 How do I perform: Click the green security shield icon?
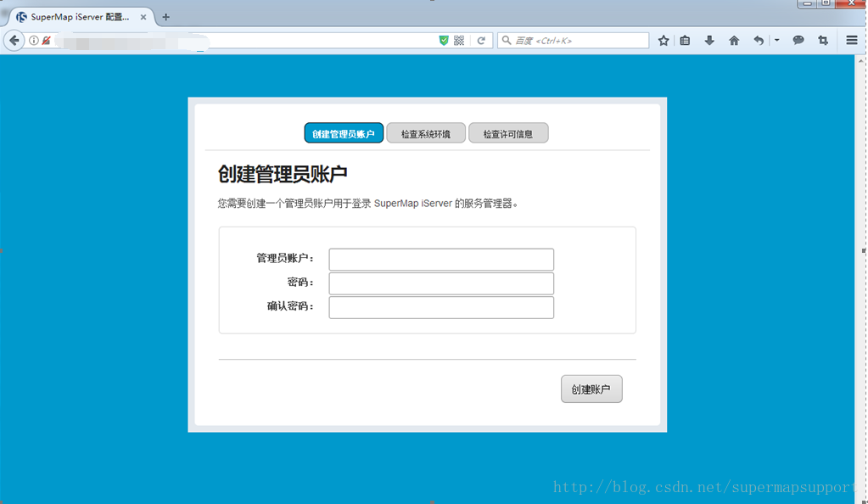tap(444, 41)
